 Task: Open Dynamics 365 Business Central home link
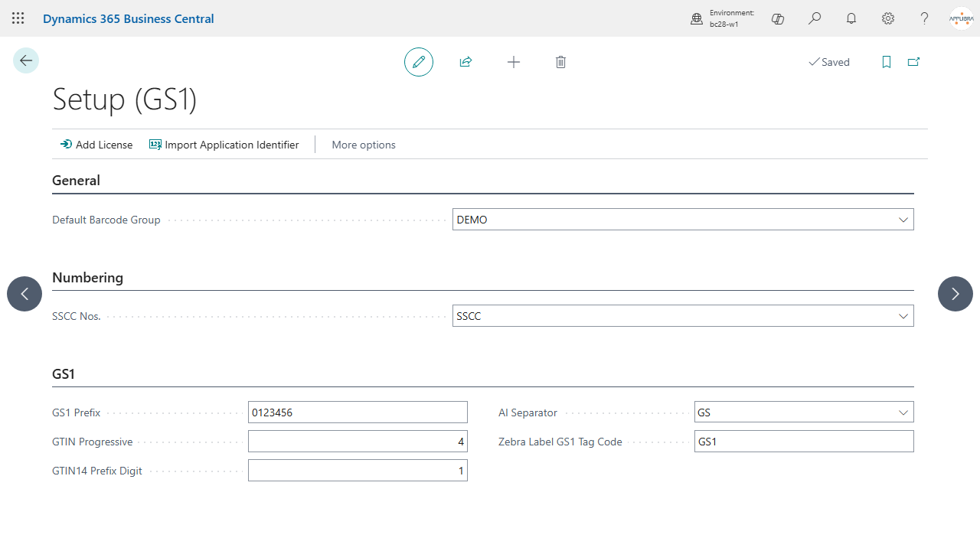(x=129, y=18)
